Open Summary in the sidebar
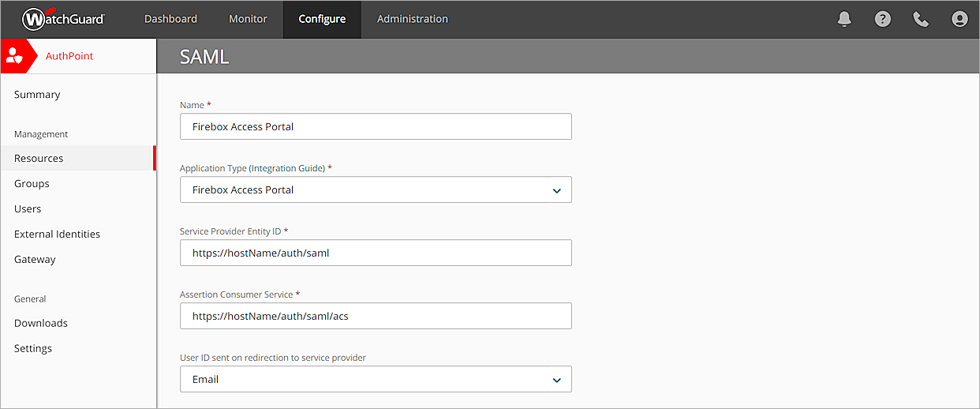 37,95
